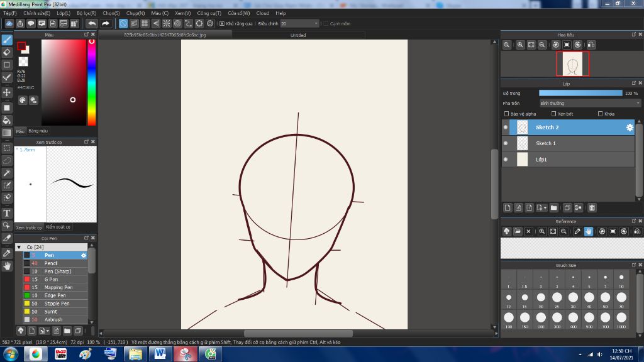Check the Khóa layer option
The height and width of the screenshot is (362, 644).
[601, 114]
